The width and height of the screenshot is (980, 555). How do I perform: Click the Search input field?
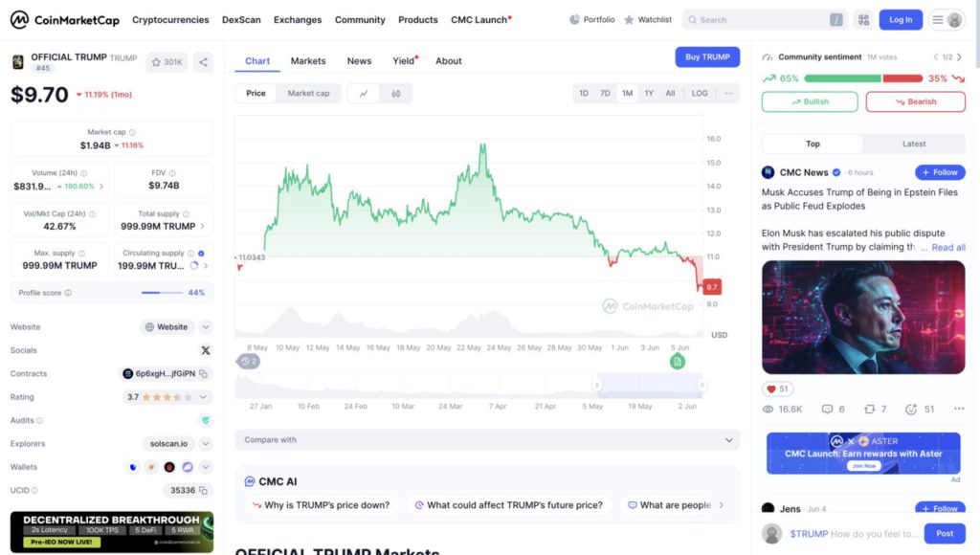(x=761, y=19)
